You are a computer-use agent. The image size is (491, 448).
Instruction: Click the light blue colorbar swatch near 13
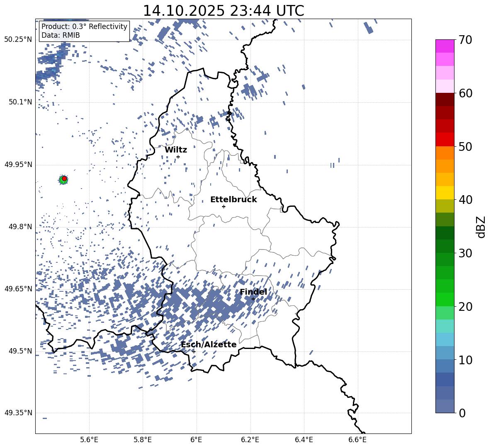pos(445,339)
